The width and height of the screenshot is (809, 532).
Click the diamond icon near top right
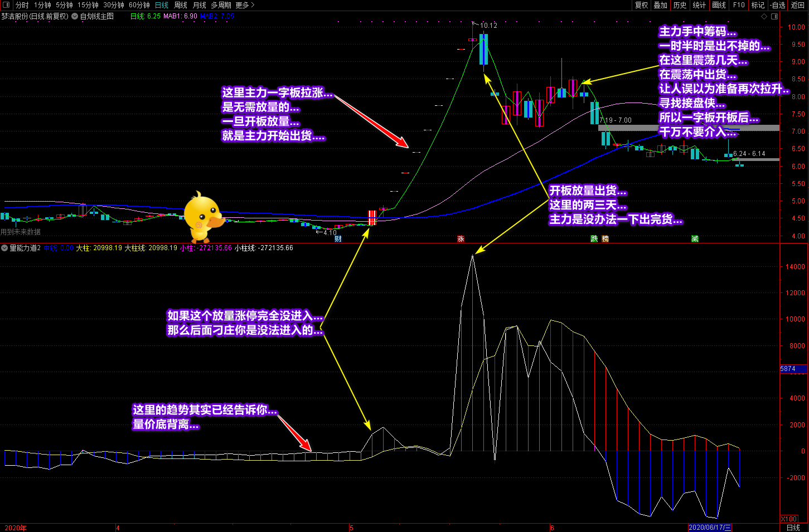click(x=763, y=16)
